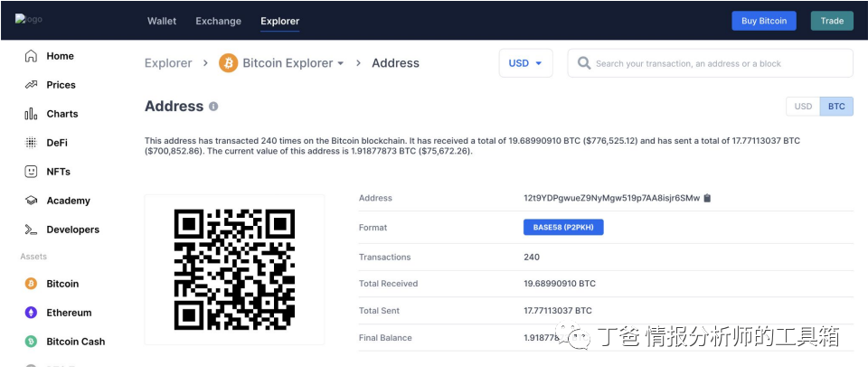Click the address QR code image
Screen dimensions: 868x375
234,269
